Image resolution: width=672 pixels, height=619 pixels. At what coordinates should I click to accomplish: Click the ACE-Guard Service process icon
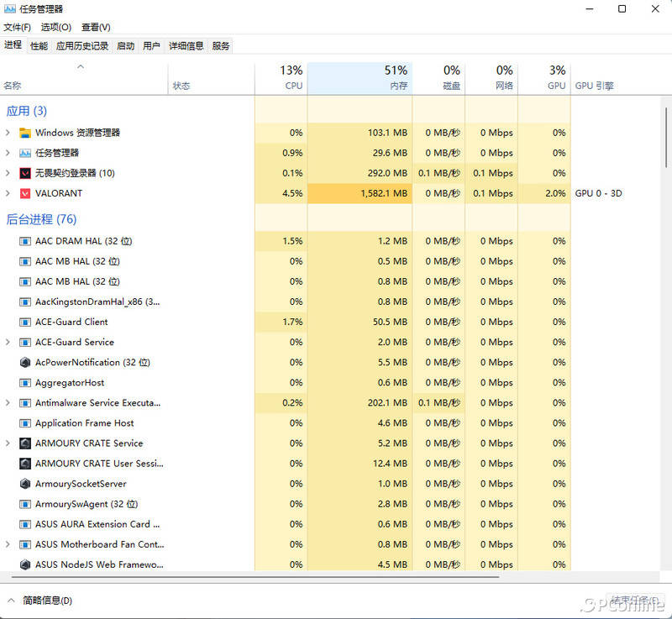point(25,343)
